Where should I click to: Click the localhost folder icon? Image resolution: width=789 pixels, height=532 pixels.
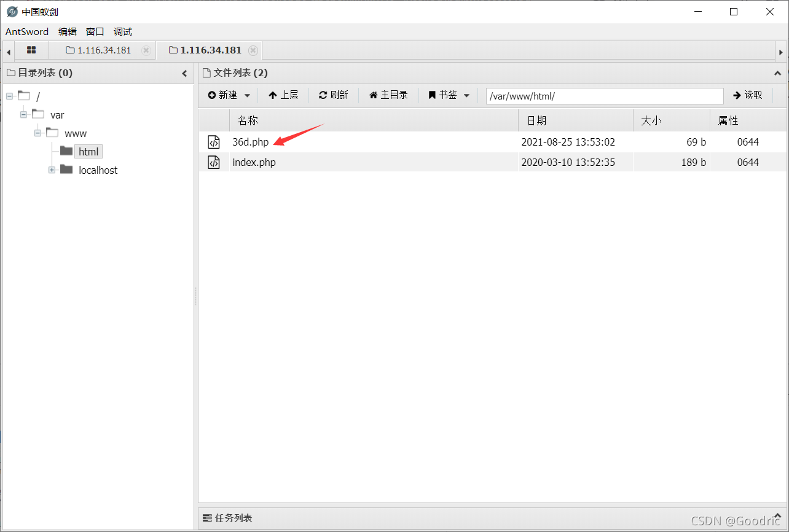point(66,170)
